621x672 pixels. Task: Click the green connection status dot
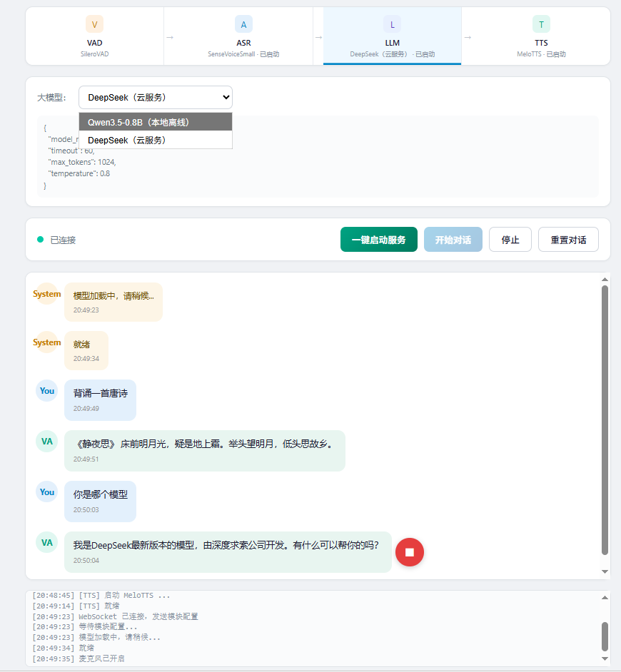pyautogui.click(x=40, y=240)
